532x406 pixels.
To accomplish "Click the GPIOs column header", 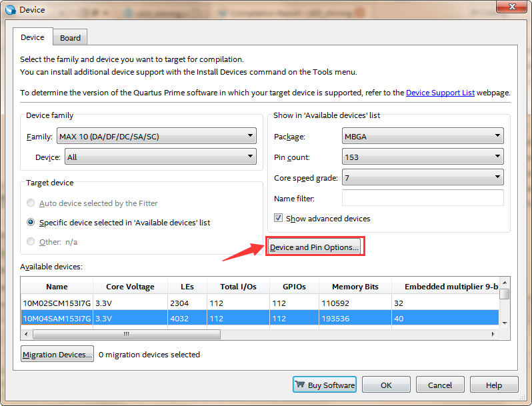I will pyautogui.click(x=294, y=286).
